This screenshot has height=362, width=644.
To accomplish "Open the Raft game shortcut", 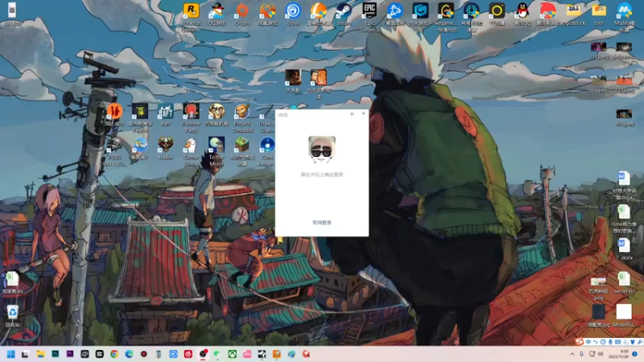I will coord(166,114).
